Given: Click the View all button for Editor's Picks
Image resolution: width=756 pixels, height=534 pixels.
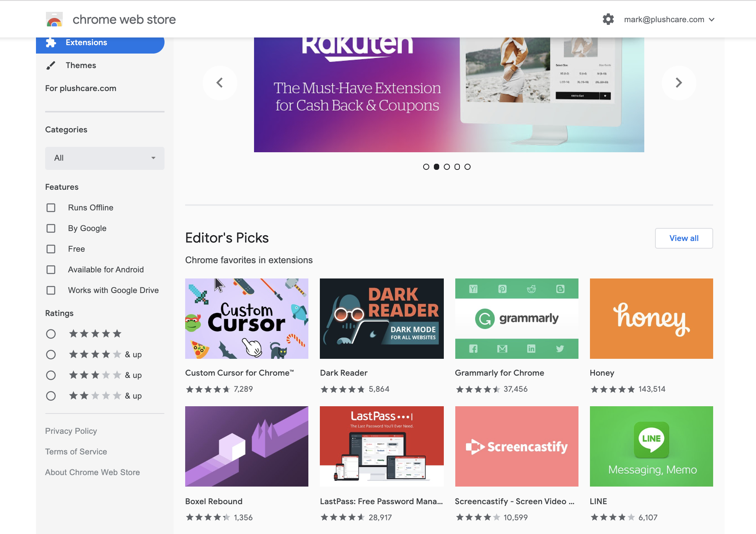Looking at the screenshot, I should tap(684, 238).
